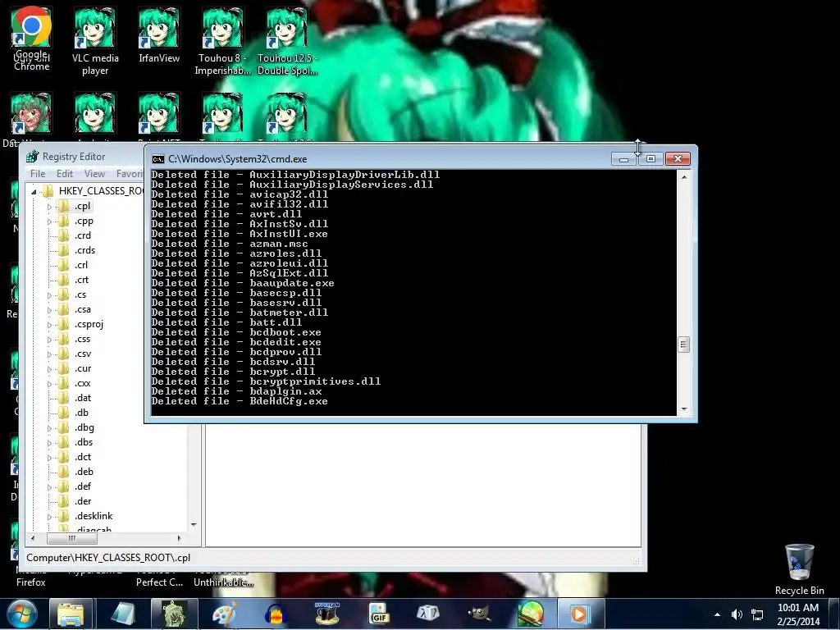Select the .cur registry key
Screen dimensions: 840x630
click(x=83, y=368)
